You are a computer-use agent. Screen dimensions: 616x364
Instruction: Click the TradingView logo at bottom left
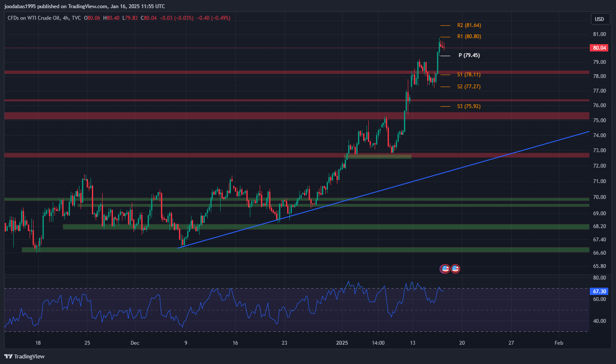point(24,356)
